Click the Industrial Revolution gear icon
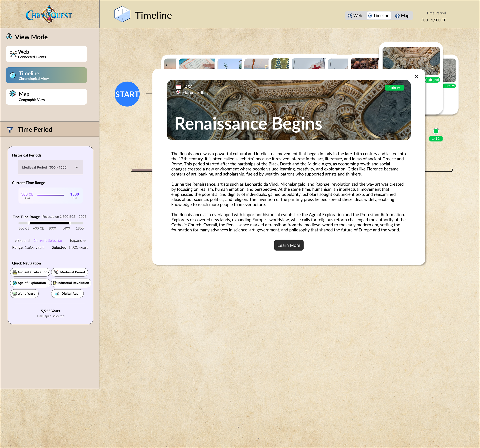This screenshot has height=448, width=480. pyautogui.click(x=55, y=283)
